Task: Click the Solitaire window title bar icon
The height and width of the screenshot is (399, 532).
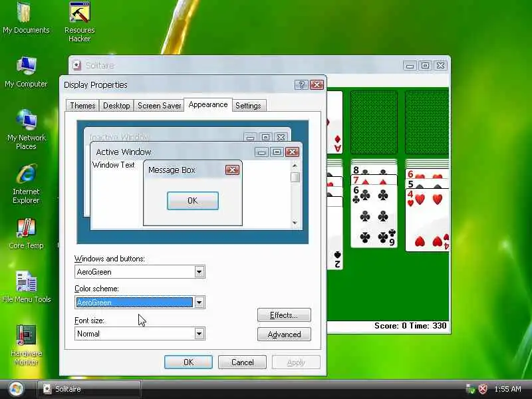Action: (x=77, y=65)
